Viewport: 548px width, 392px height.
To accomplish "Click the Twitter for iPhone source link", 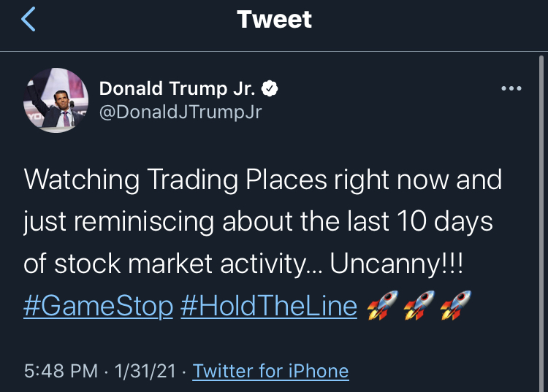I will pyautogui.click(x=270, y=371).
